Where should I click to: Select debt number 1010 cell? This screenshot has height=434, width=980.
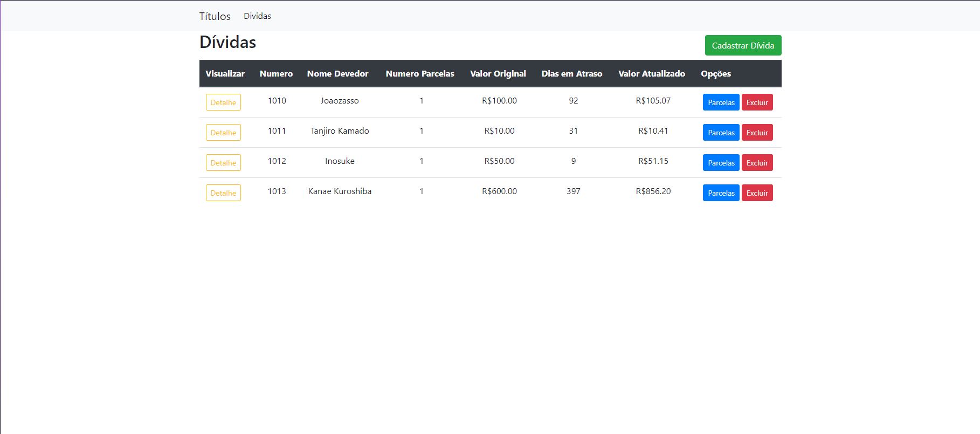coord(277,101)
